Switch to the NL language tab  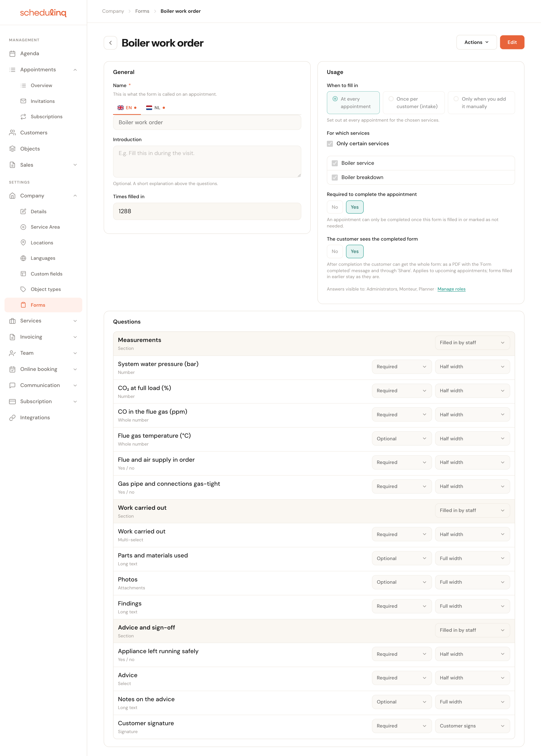(x=156, y=108)
